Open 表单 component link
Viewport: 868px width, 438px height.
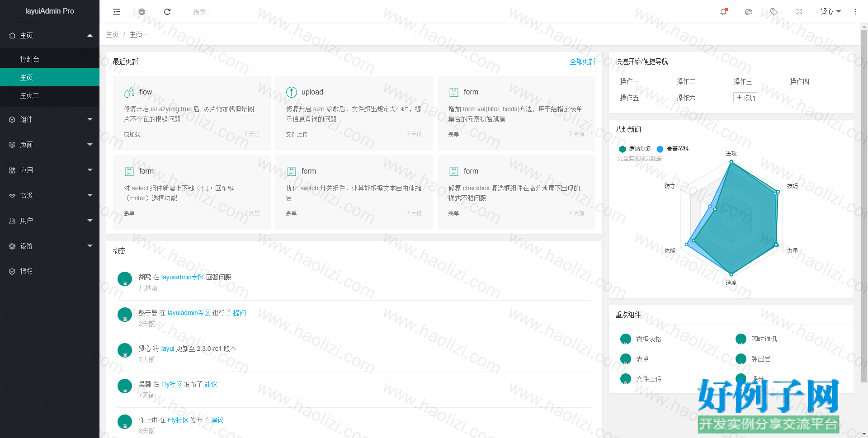642,359
